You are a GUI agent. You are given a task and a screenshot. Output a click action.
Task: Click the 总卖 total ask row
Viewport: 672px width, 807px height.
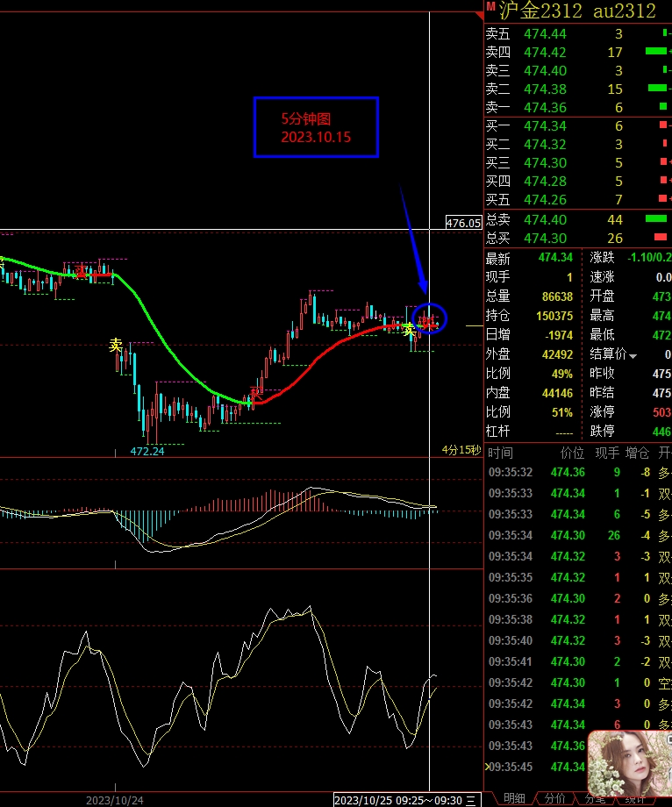click(x=578, y=220)
